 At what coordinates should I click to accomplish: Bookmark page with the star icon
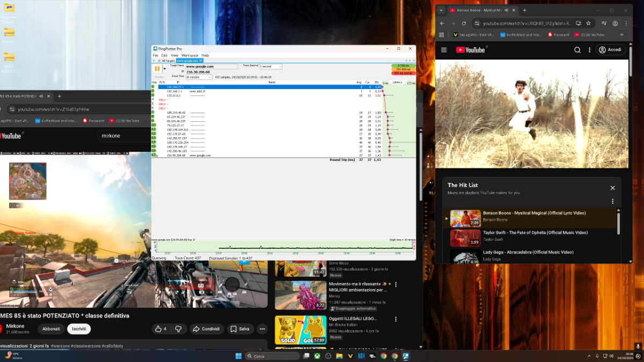[589, 24]
